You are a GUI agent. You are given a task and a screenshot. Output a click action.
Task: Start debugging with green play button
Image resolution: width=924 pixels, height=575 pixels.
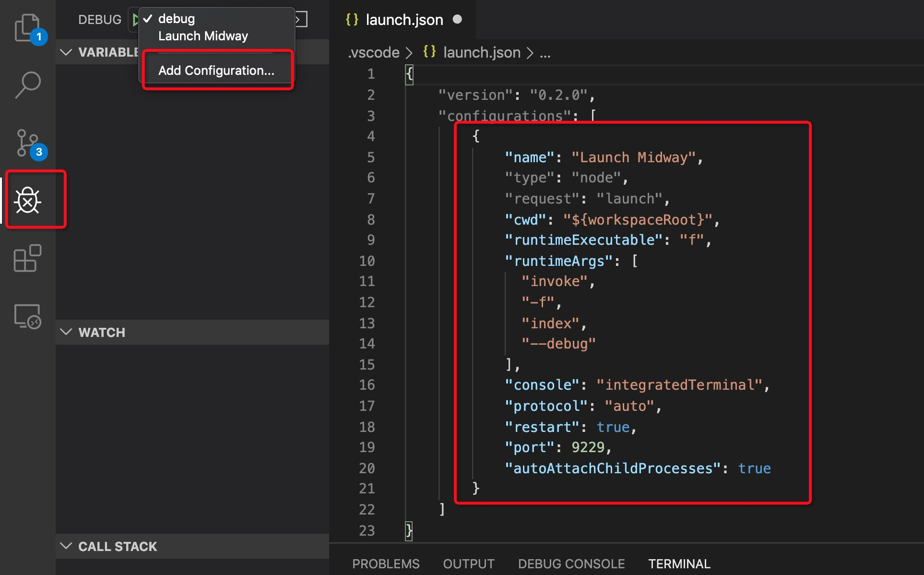click(134, 20)
